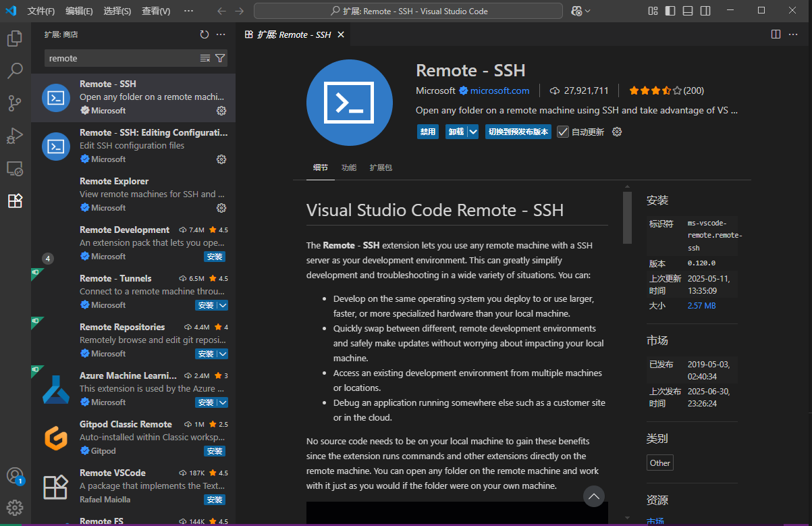Expand install options for Remote - Tunnels
The width and height of the screenshot is (812, 526).
tap(223, 305)
